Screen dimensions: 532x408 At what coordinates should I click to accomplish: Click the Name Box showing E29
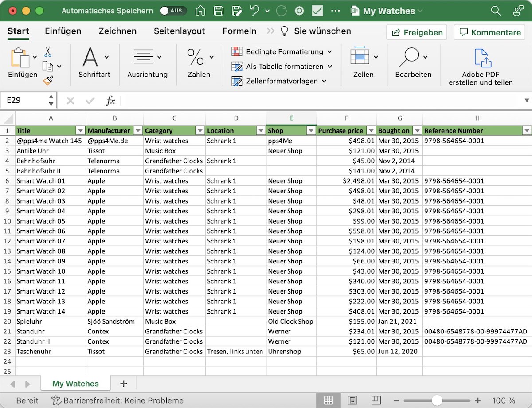click(23, 100)
